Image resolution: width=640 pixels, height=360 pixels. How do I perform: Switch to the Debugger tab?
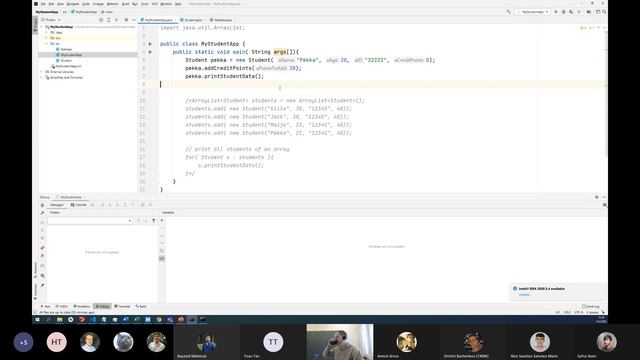[57, 205]
